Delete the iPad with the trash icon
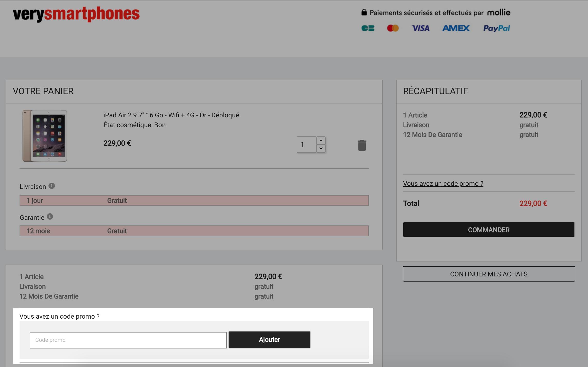This screenshot has width=588, height=367. point(362,145)
